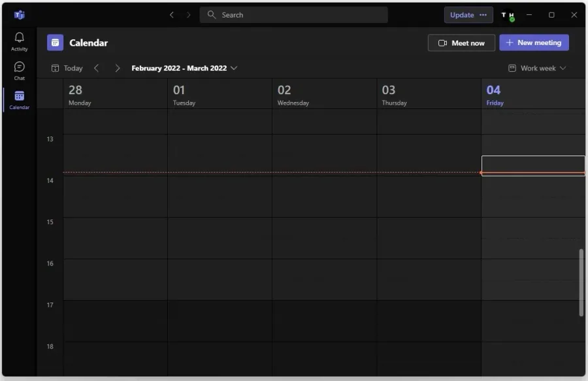Click into the Search field
This screenshot has width=588, height=381.
pyautogui.click(x=293, y=14)
